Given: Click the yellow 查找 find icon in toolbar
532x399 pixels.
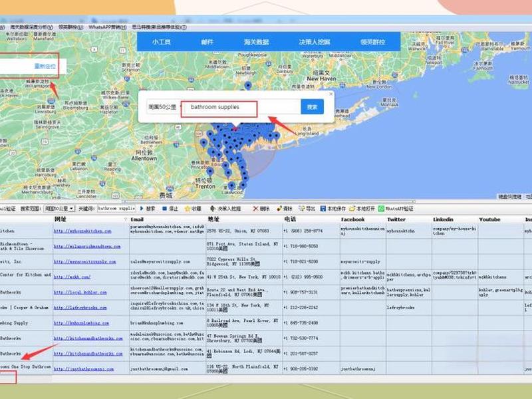Looking at the screenshot, I should point(279,209).
